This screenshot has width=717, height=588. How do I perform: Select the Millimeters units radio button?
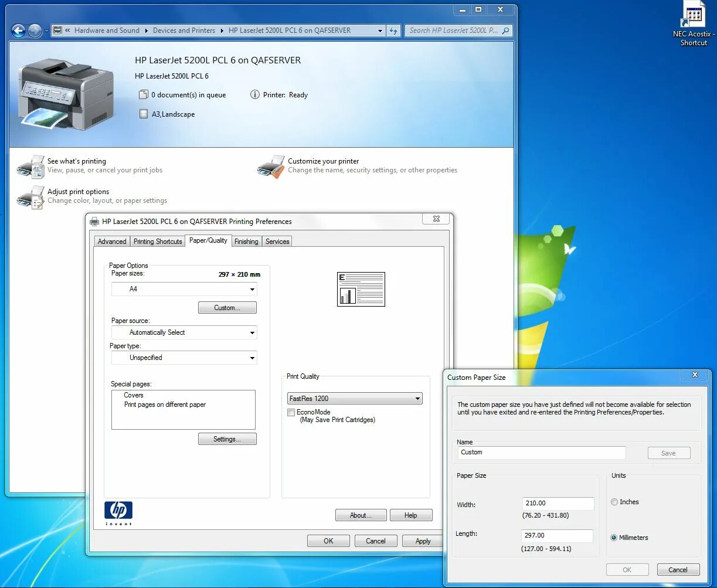click(614, 538)
